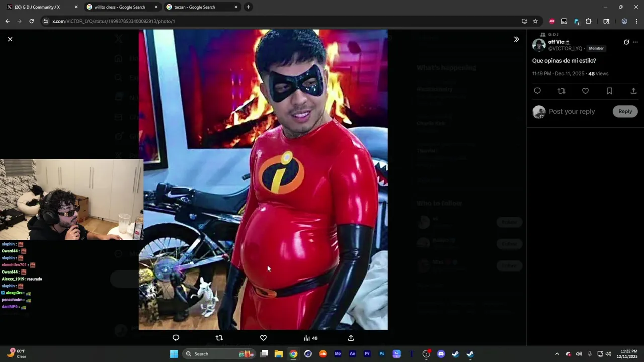Bookmark the post in side panel

609,91
